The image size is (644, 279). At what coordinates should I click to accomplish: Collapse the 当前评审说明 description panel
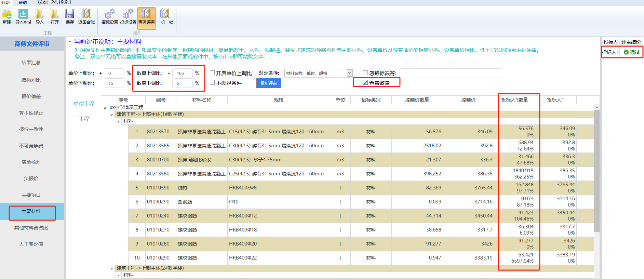point(70,42)
